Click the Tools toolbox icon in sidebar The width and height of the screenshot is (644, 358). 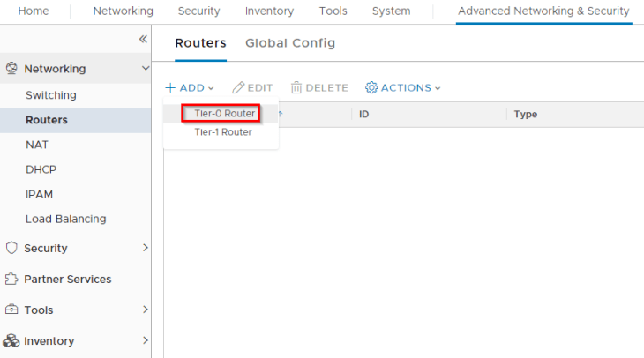pos(11,310)
